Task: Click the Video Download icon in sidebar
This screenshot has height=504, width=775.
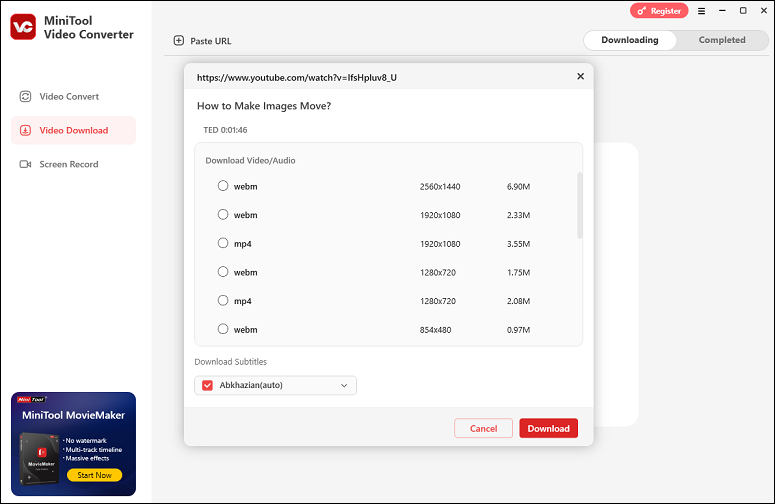Action: [25, 130]
